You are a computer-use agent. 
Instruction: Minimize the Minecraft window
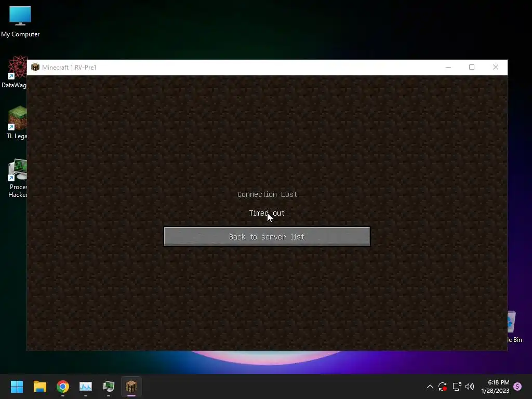pos(448,67)
